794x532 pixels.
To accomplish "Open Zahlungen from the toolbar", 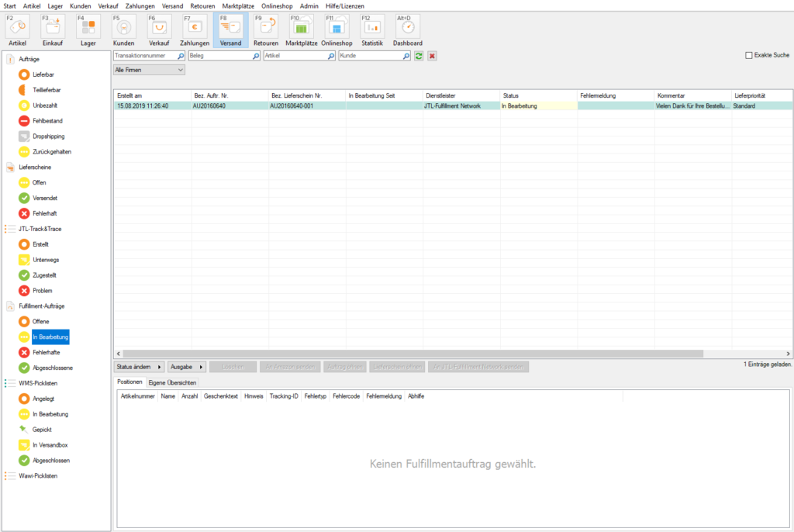I will (195, 30).
